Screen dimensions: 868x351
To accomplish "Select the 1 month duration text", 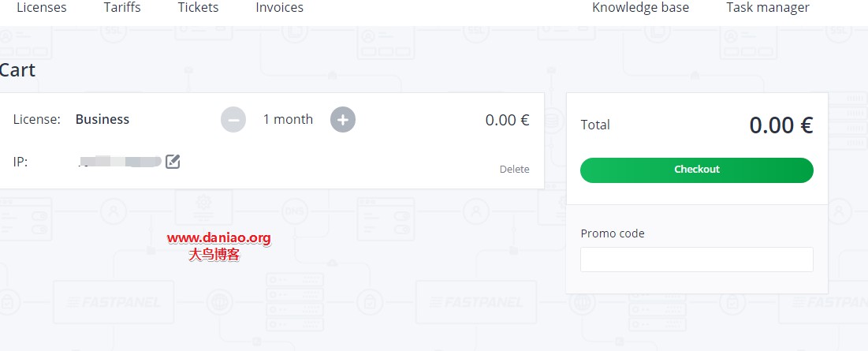I will click(x=288, y=120).
